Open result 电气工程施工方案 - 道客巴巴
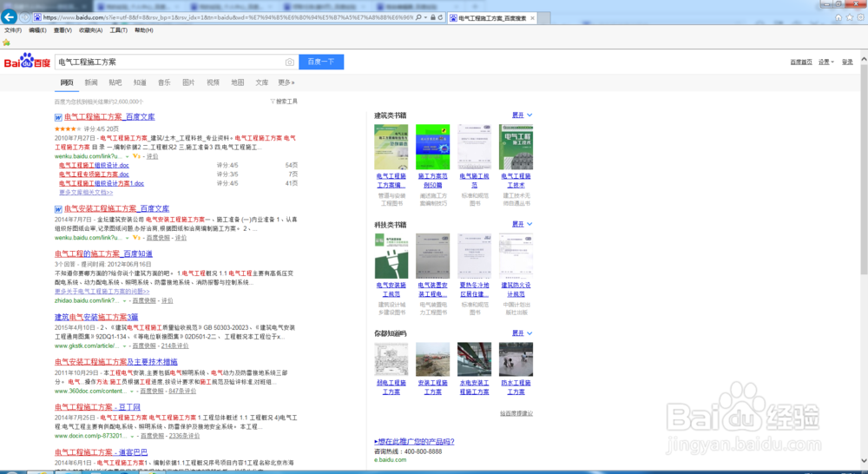This screenshot has width=868, height=474. coord(102,452)
